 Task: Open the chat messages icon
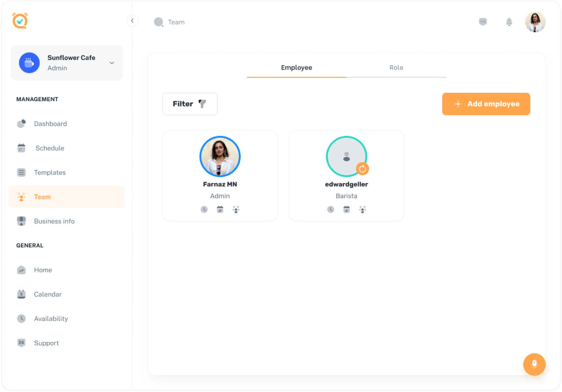(x=483, y=22)
